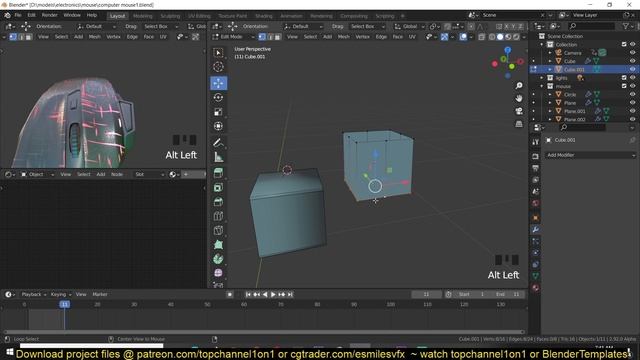The image size is (640, 360).
Task: Click the timeline horizontal scrollbar
Action: 264,332
